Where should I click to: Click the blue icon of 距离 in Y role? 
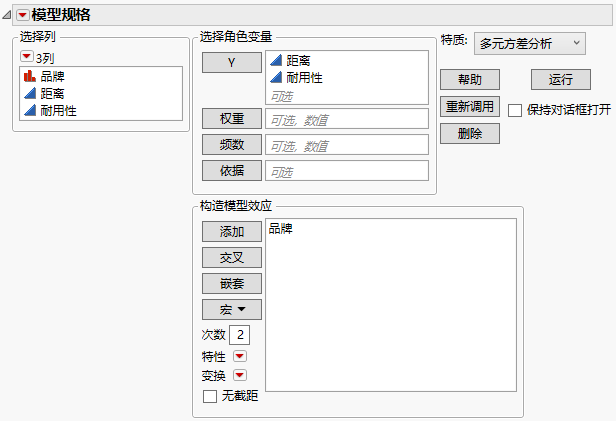[x=276, y=60]
